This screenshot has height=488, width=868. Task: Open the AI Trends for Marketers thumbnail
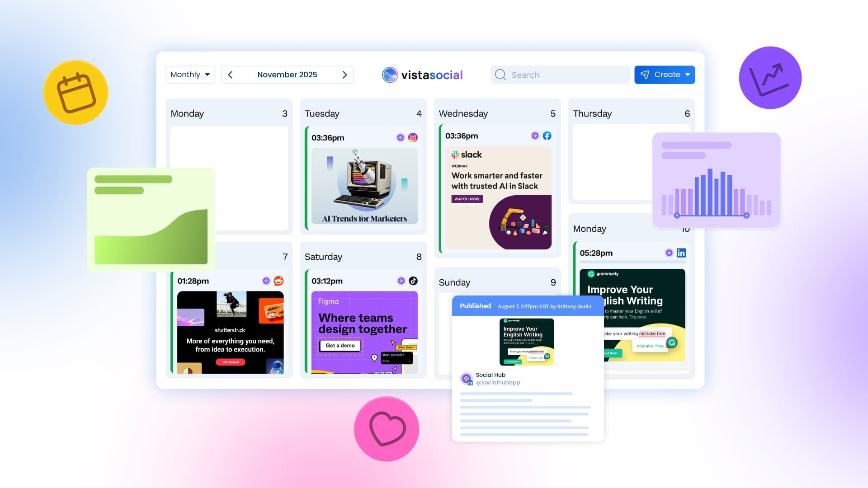click(364, 186)
